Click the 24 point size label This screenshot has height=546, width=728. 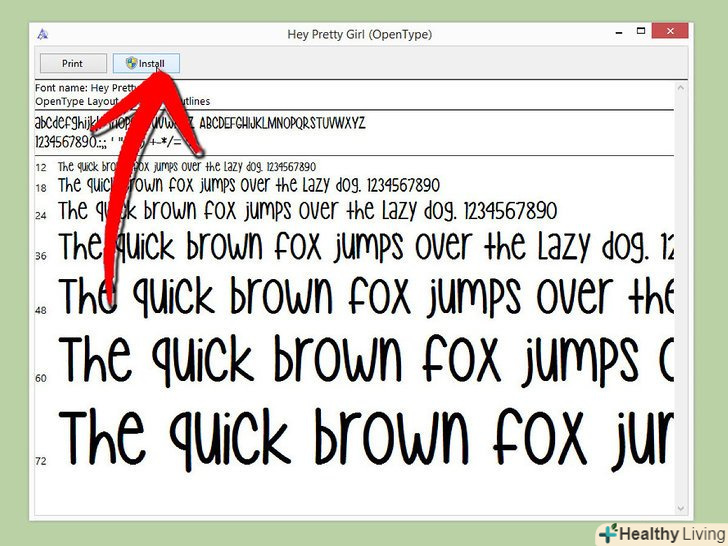[41, 215]
